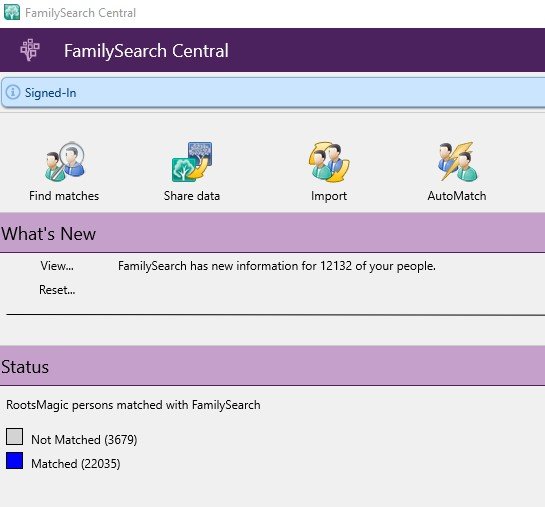The image size is (545, 507).
Task: Click the Reset... link
Action: pyautogui.click(x=57, y=289)
